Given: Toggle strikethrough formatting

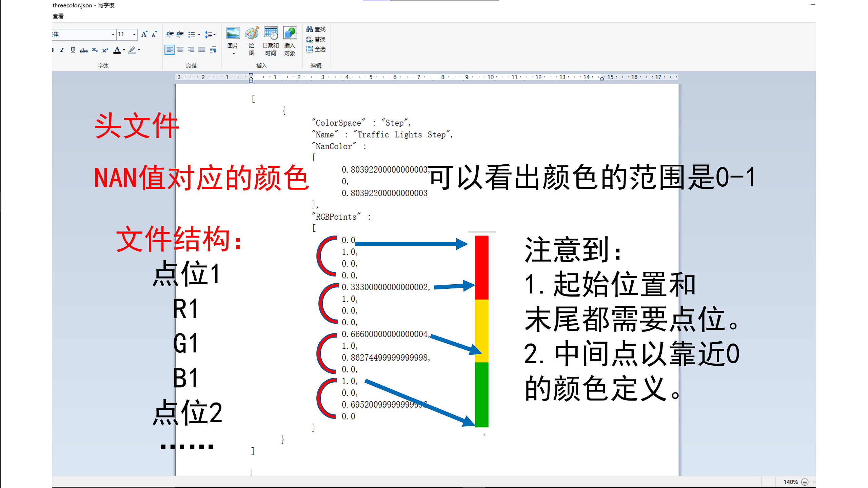Looking at the screenshot, I should pyautogui.click(x=84, y=50).
